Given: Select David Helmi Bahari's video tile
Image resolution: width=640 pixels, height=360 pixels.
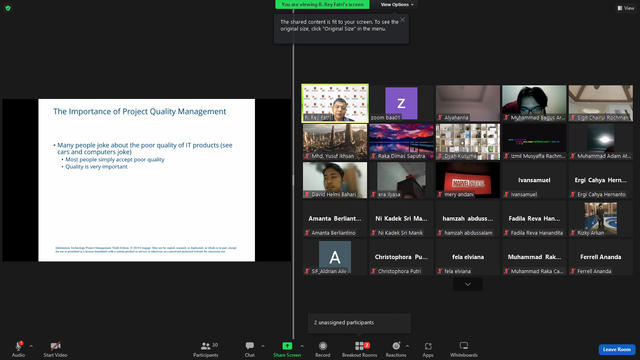Looking at the screenshot, I should (x=335, y=180).
